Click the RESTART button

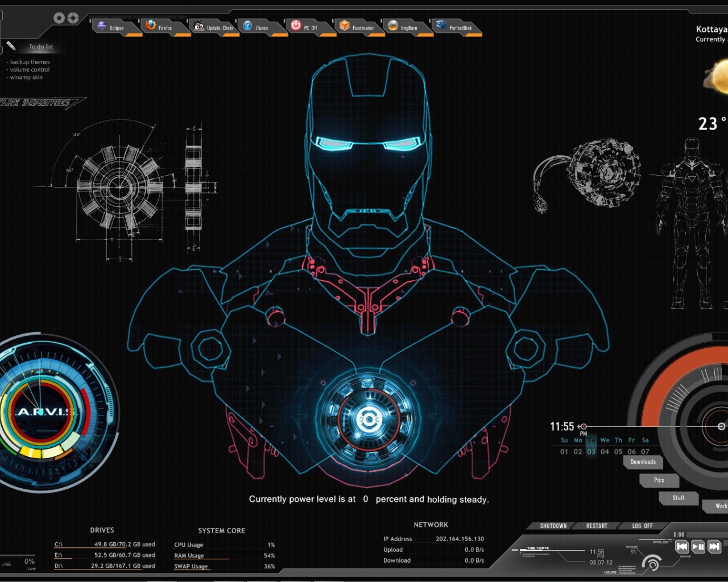[x=597, y=526]
